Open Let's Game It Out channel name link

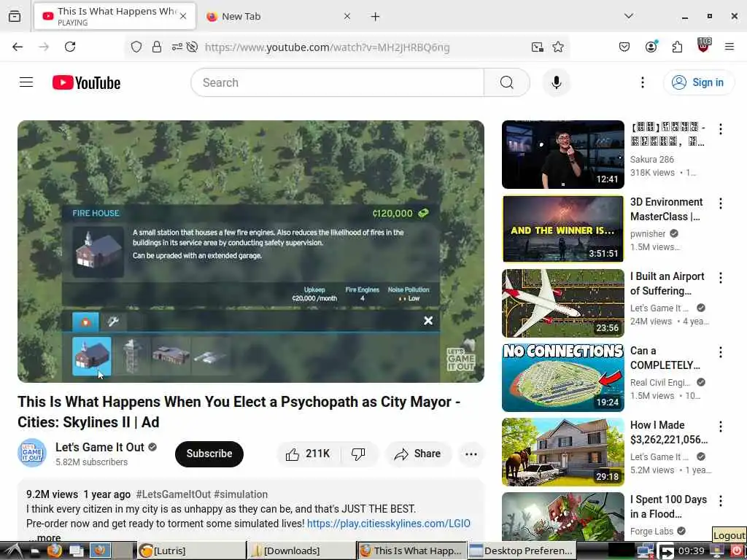pyautogui.click(x=99, y=447)
